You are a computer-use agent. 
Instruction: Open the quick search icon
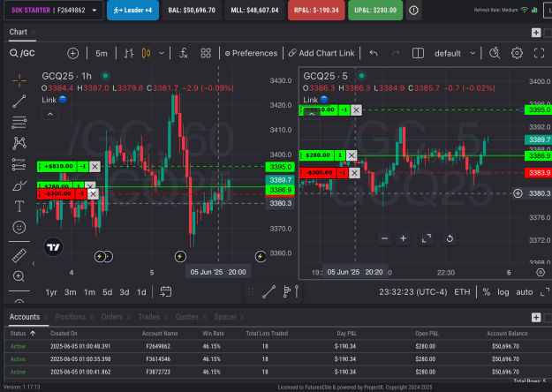495,54
